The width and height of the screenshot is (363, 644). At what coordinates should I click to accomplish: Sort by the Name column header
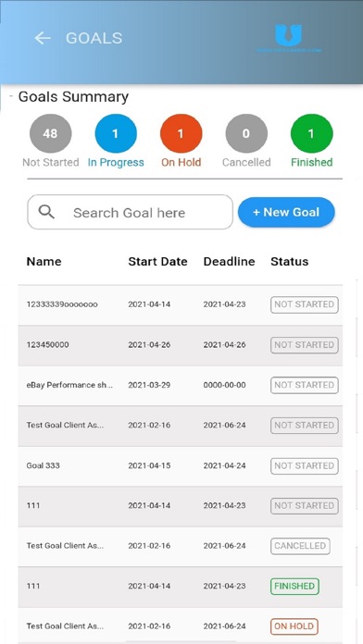click(x=44, y=262)
